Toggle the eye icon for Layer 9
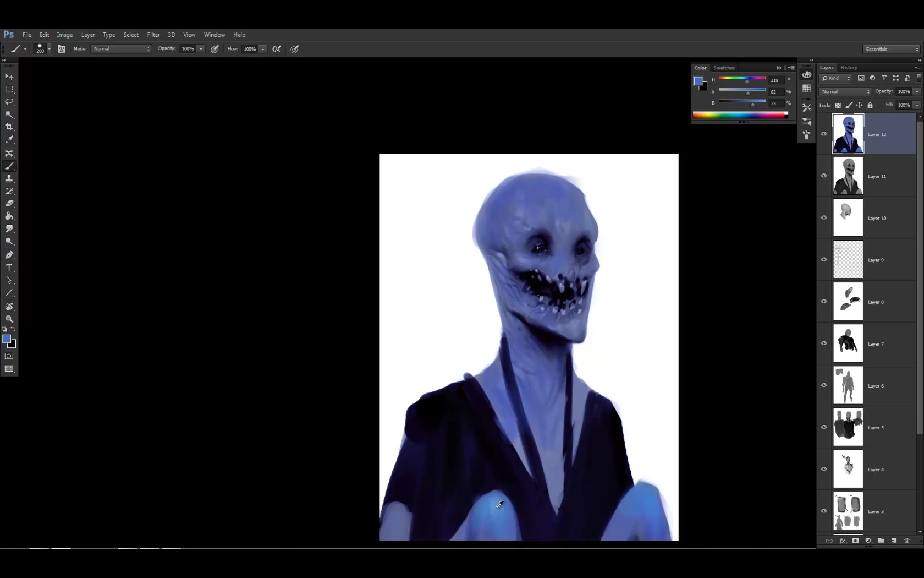The height and width of the screenshot is (578, 924). (x=824, y=259)
